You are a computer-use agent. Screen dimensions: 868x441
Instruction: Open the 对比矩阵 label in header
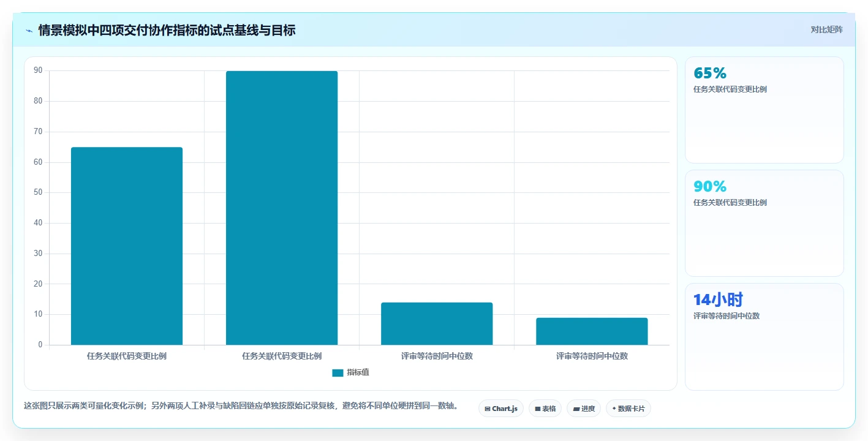click(x=826, y=30)
